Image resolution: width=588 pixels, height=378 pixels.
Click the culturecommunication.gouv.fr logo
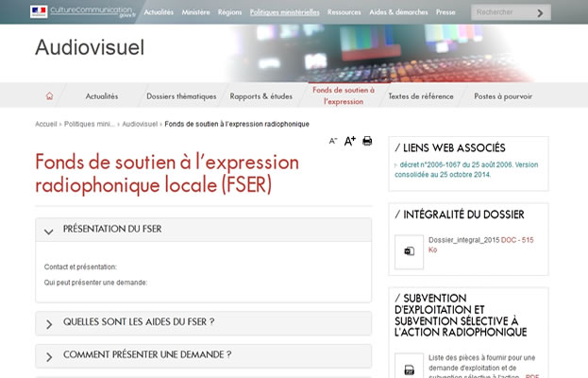tap(83, 11)
